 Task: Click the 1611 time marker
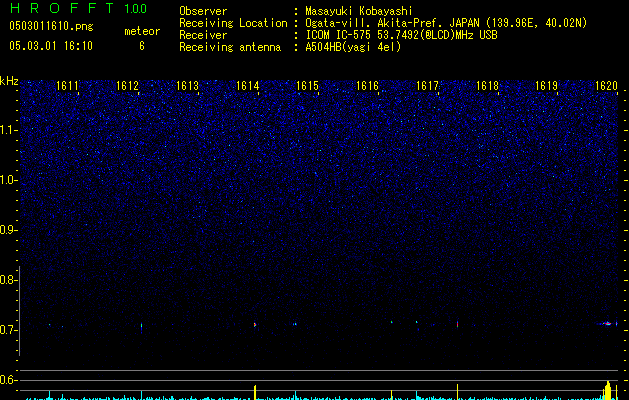pos(68,87)
